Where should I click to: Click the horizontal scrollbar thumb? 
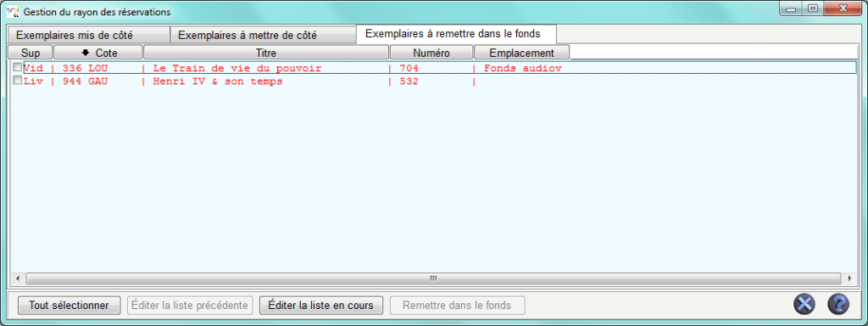click(x=433, y=278)
